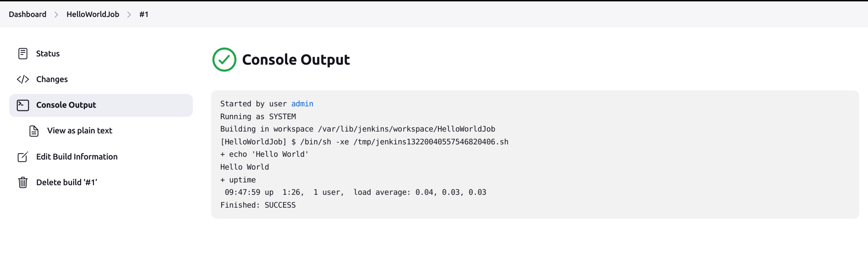The height and width of the screenshot is (275, 868).
Task: Click the Changes code icon
Action: tap(23, 79)
